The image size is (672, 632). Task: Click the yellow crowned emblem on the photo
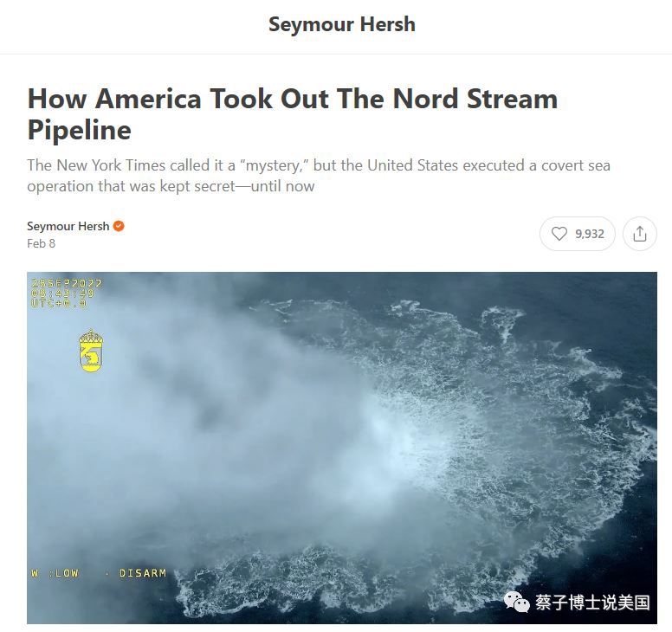91,351
